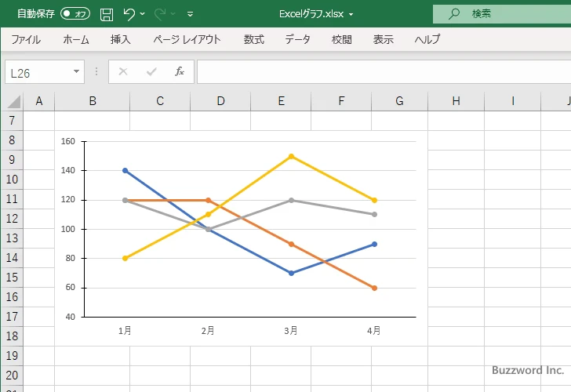Click the Name Box showing L26
Screen dimensions: 571x392
tap(45, 72)
